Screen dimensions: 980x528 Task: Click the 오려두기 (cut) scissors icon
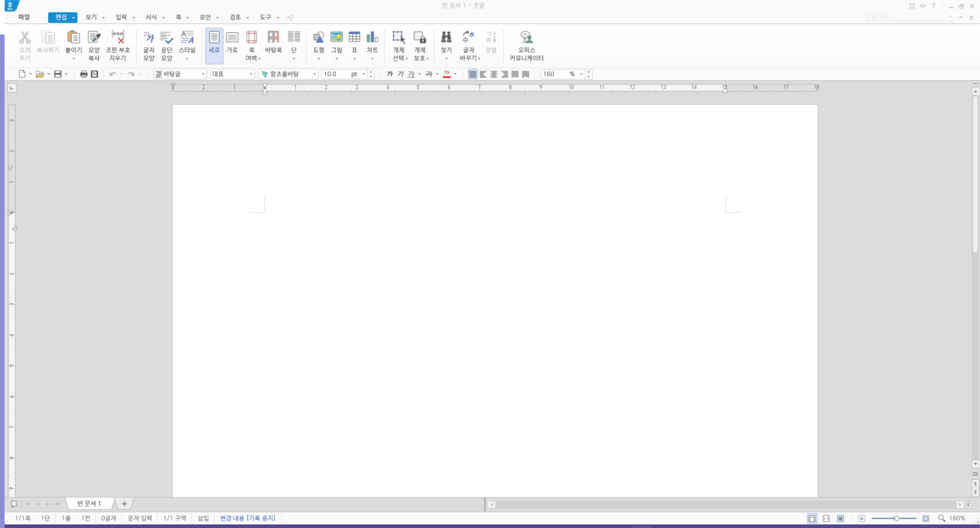pyautogui.click(x=25, y=38)
